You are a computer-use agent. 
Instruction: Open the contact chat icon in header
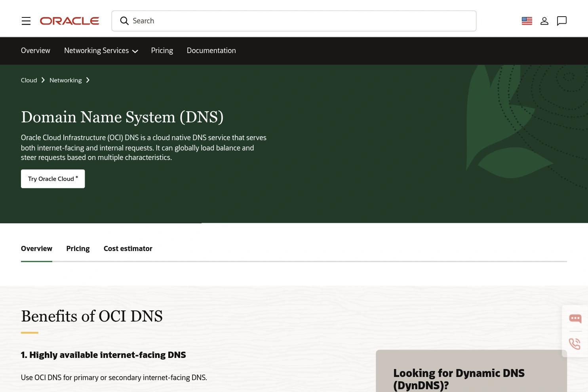562,21
